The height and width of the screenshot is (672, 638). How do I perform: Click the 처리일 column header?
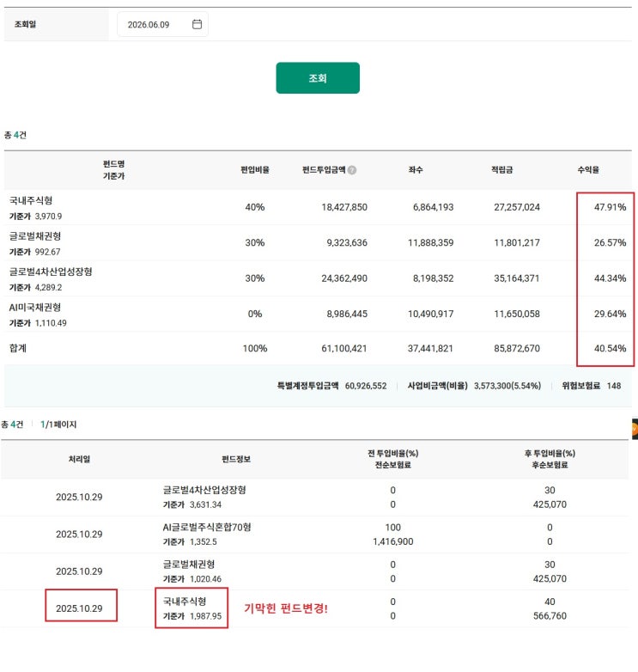[79, 459]
